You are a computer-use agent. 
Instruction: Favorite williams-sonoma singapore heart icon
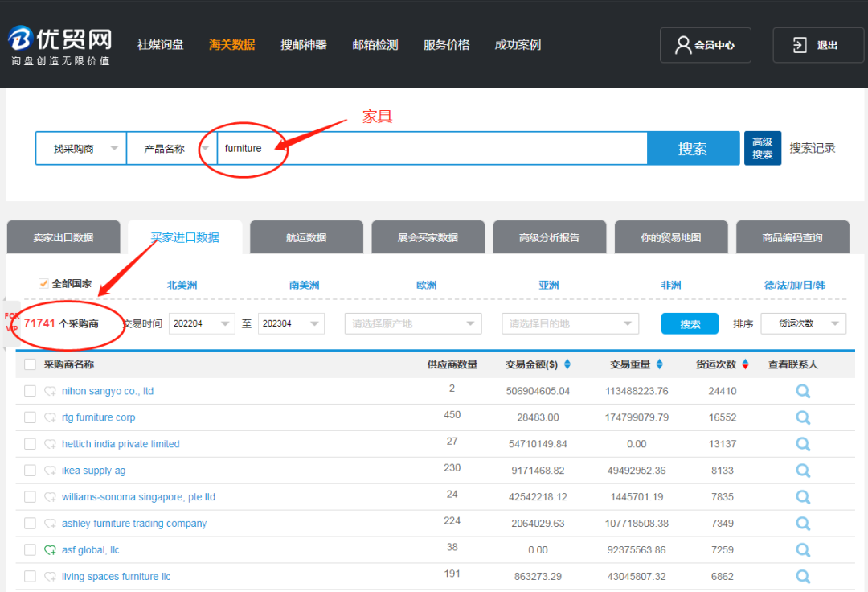click(x=51, y=497)
